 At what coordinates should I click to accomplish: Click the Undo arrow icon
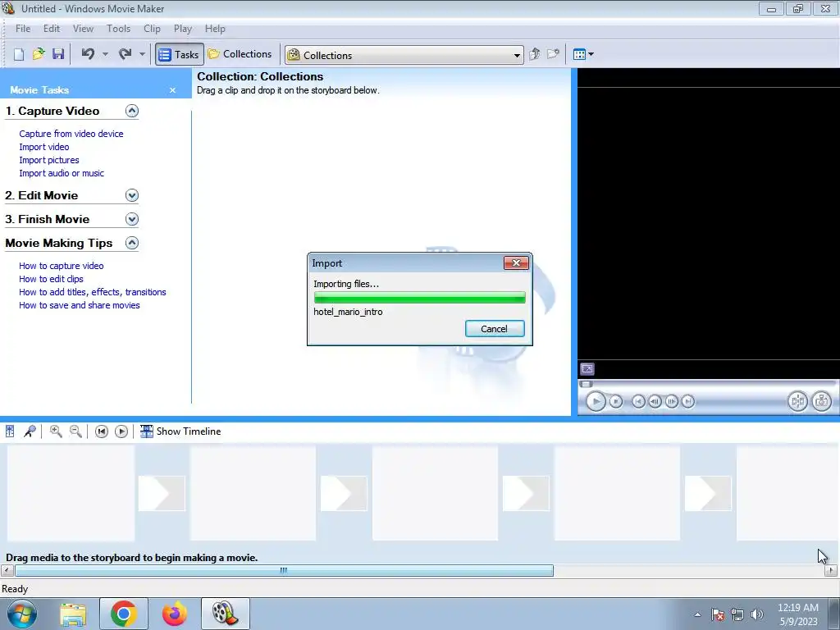[x=89, y=54]
